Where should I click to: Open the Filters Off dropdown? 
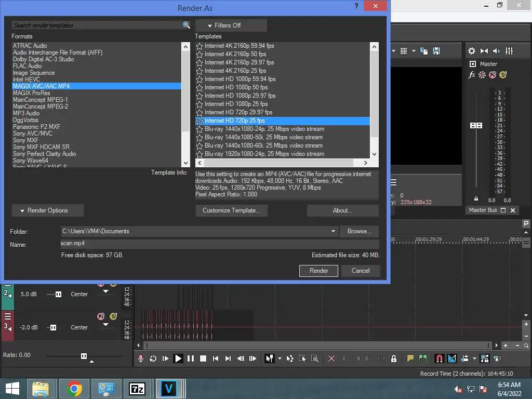[x=231, y=25]
